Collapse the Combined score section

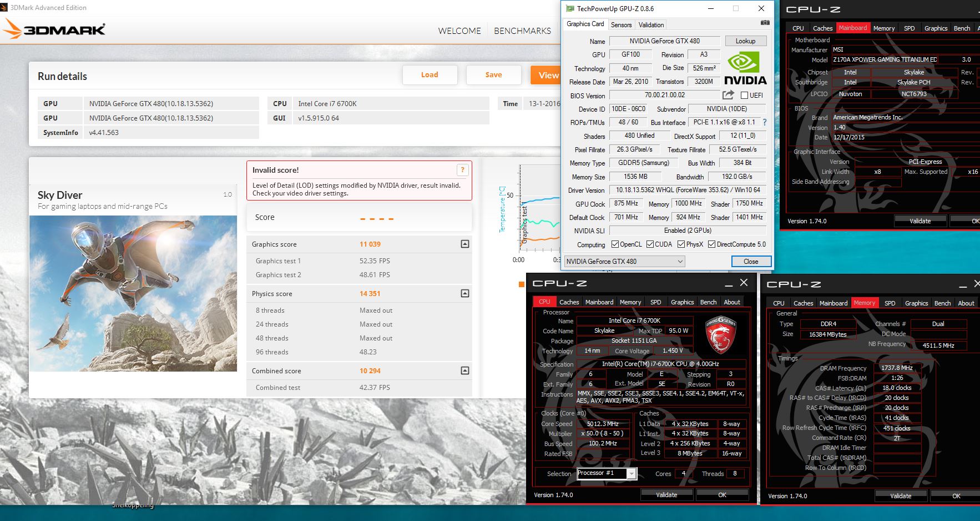pyautogui.click(x=465, y=370)
